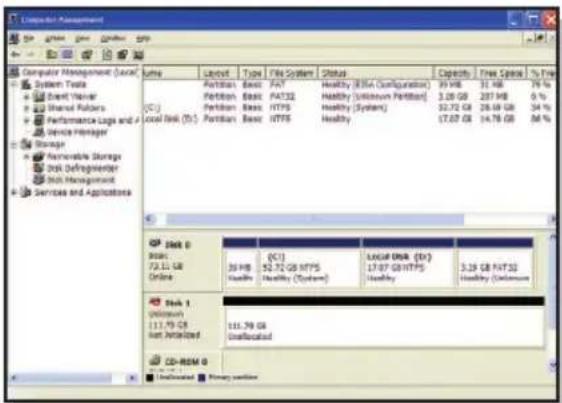562x403 pixels.
Task: Click the CD-ROM 0 drive icon
Action: coord(155,360)
